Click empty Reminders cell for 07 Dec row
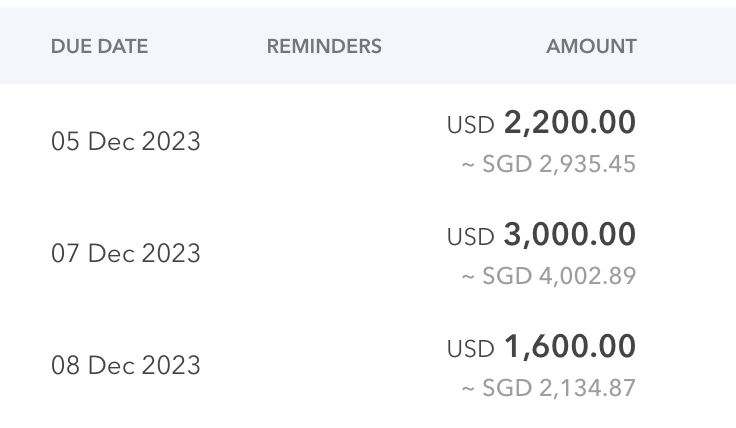736x428 pixels. tap(324, 254)
